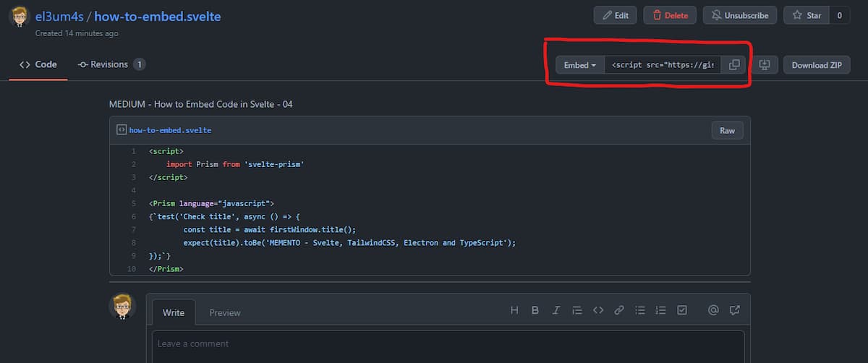Click the file code icon beside how-to-embed.svelte
Image resolution: width=868 pixels, height=363 pixels.
[122, 130]
